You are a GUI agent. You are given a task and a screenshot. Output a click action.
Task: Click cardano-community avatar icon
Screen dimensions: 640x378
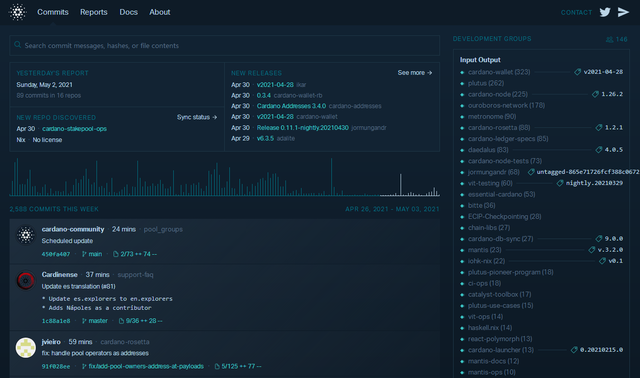25,235
